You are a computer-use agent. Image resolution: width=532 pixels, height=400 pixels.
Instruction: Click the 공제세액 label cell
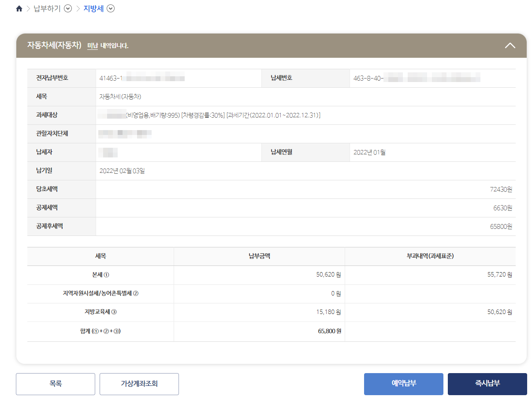(62, 208)
